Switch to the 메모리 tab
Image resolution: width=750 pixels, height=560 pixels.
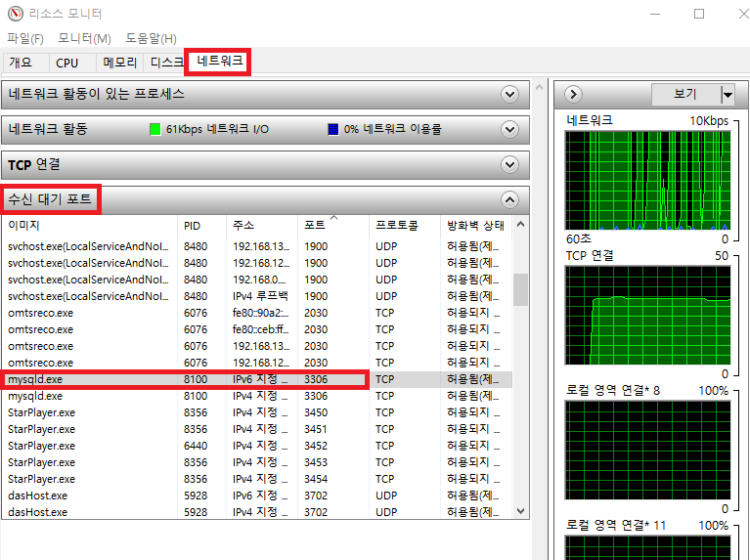click(119, 63)
